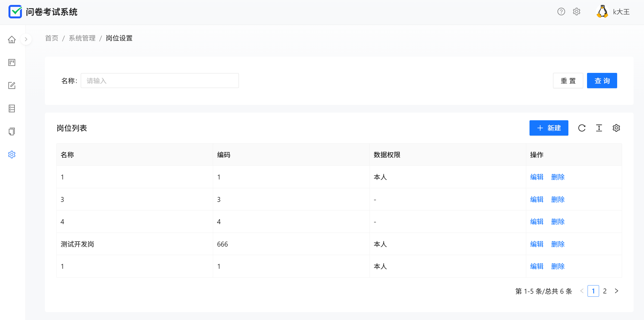
Task: Click 编辑 for the 测试开发岗 row
Action: (x=537, y=244)
